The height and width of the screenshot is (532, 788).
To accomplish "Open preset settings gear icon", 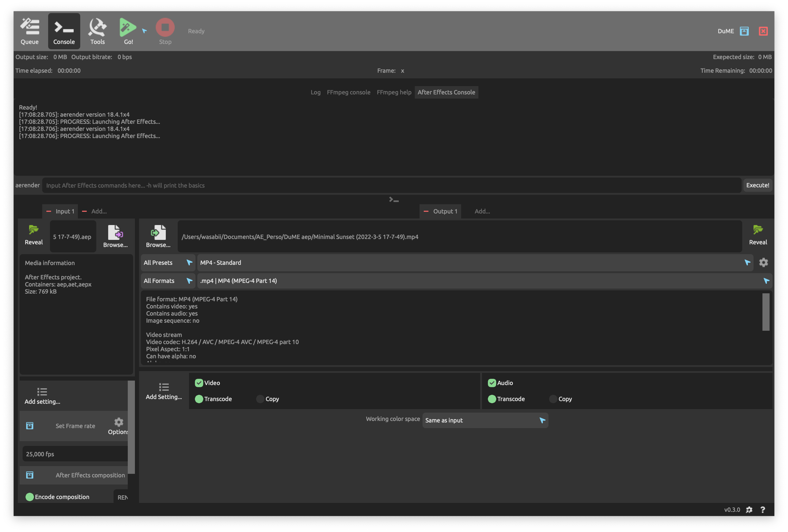I will coord(763,263).
